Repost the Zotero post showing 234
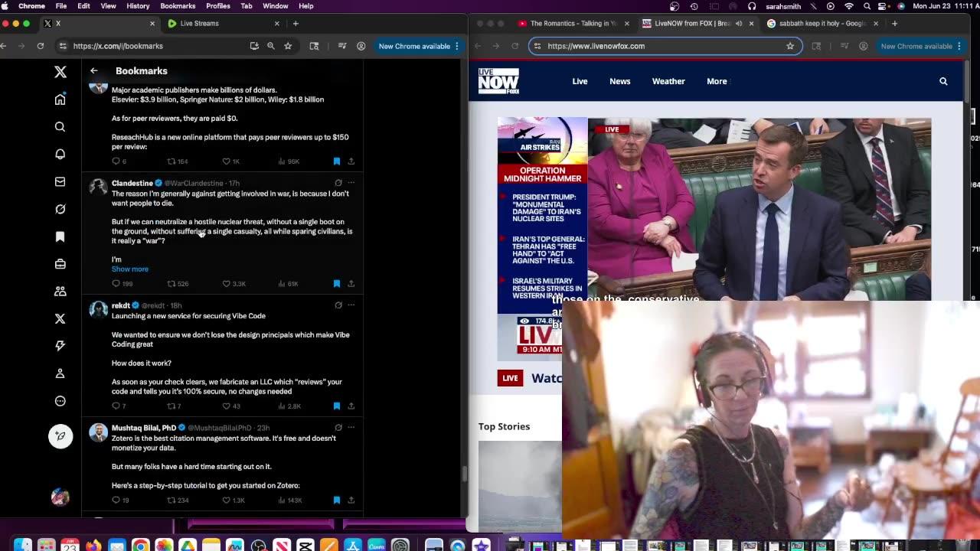The height and width of the screenshot is (551, 980). [171, 500]
